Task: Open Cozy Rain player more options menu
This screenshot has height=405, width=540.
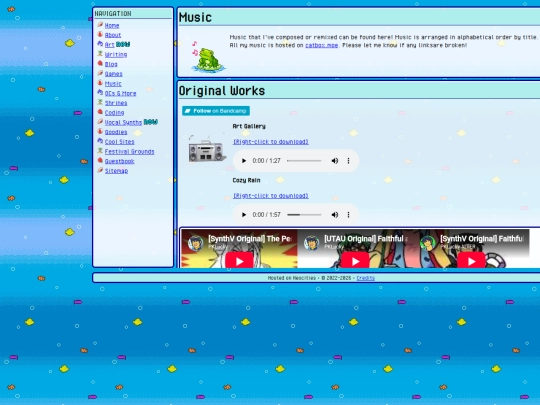Action: [x=349, y=215]
